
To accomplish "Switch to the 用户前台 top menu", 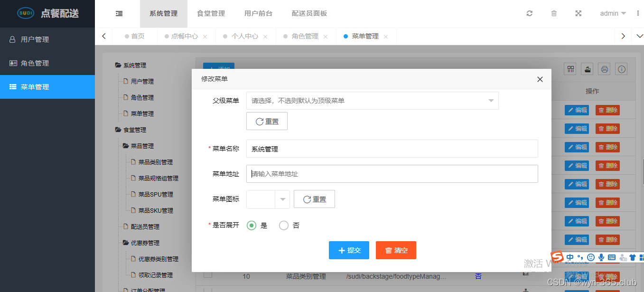I will (x=259, y=14).
